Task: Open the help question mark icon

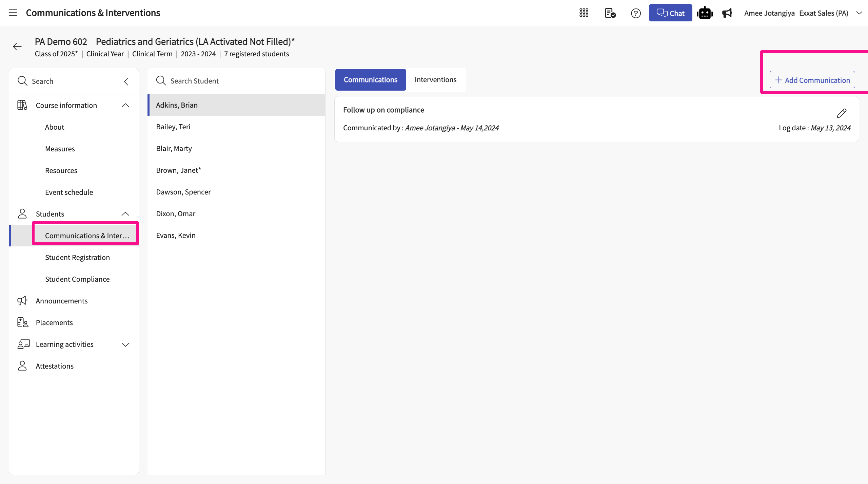Action: click(636, 13)
